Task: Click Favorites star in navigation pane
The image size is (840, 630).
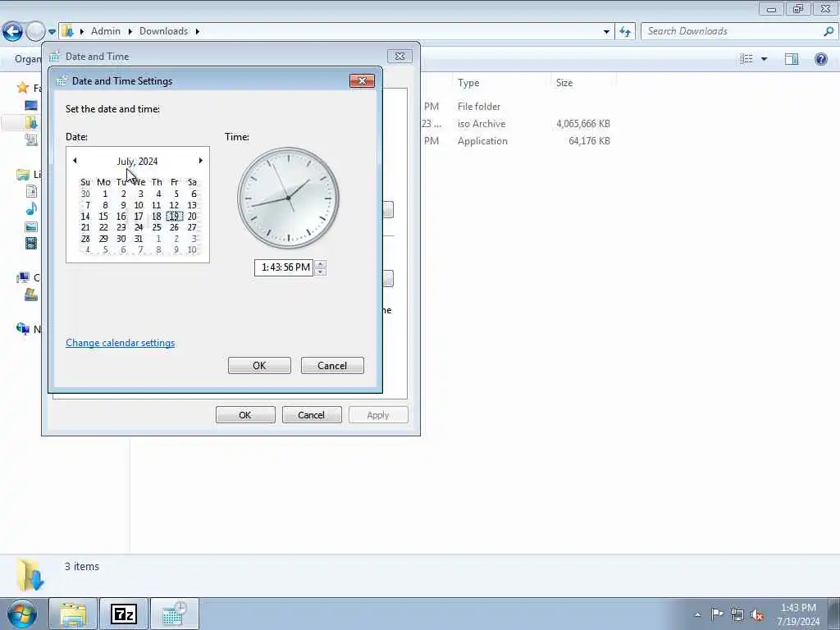Action: [x=22, y=87]
